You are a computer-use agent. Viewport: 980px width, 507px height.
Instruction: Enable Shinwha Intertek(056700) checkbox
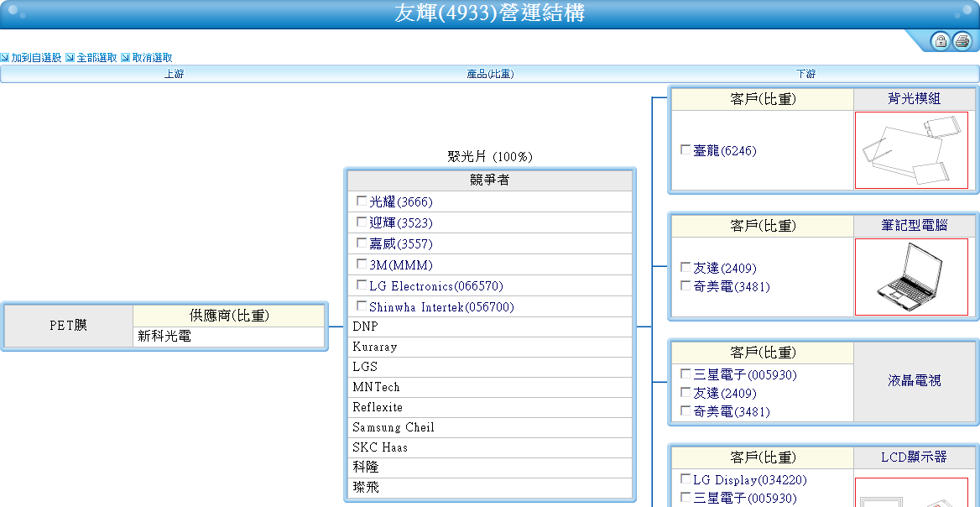pyautogui.click(x=362, y=306)
